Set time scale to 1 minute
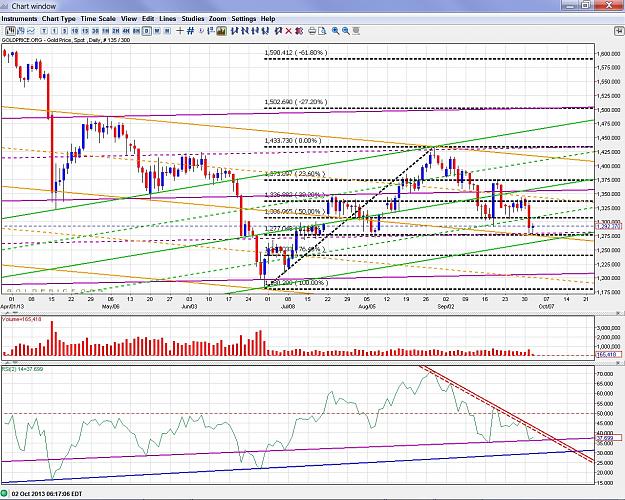625x500 pixels. (x=54, y=31)
